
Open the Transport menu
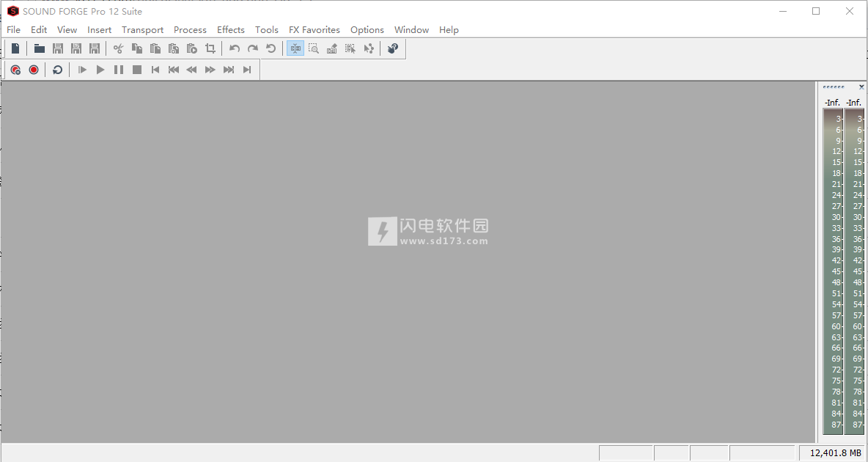pyautogui.click(x=142, y=30)
